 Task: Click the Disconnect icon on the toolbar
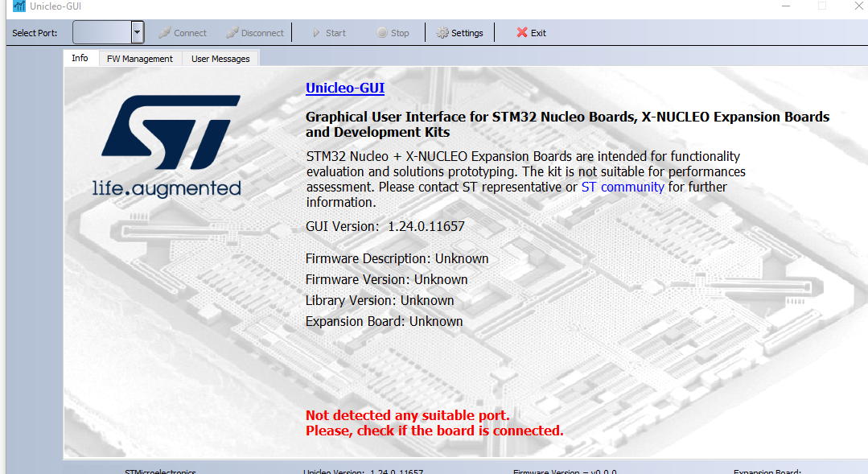234,32
